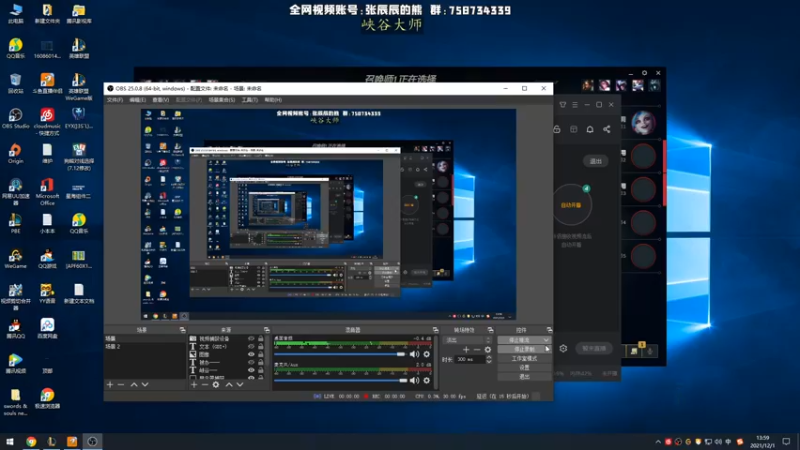Image resolution: width=800 pixels, height=450 pixels.
Task: Click the lock icon in the streaming assistant toolbar
Action: point(557,129)
